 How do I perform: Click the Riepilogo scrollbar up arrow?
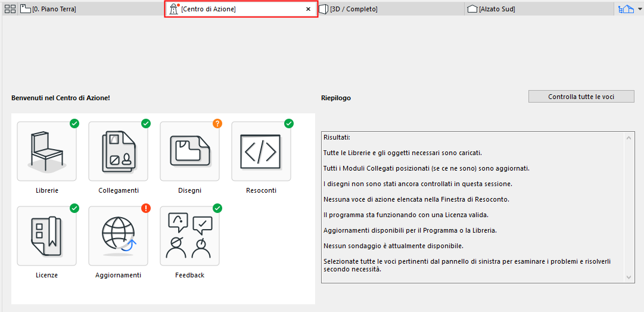pyautogui.click(x=629, y=138)
